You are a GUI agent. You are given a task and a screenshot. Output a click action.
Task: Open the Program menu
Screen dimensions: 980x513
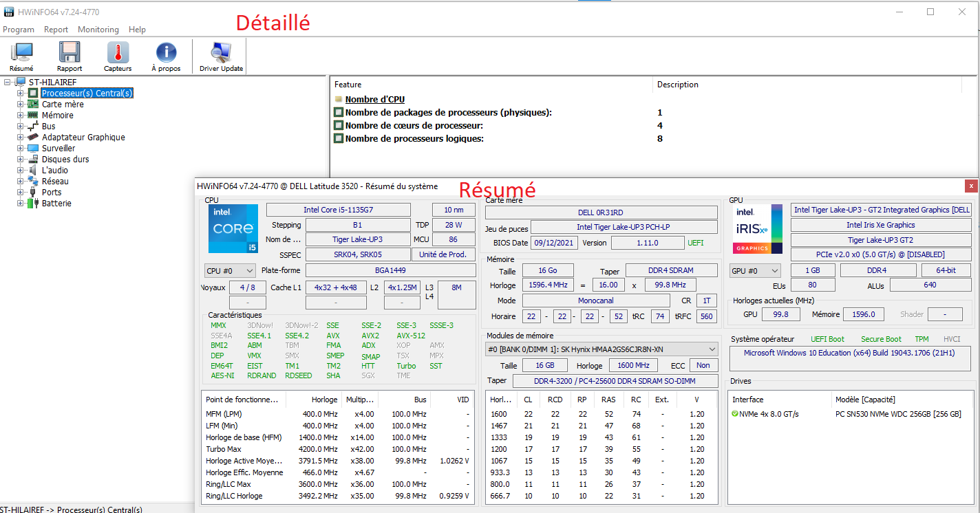pos(19,30)
